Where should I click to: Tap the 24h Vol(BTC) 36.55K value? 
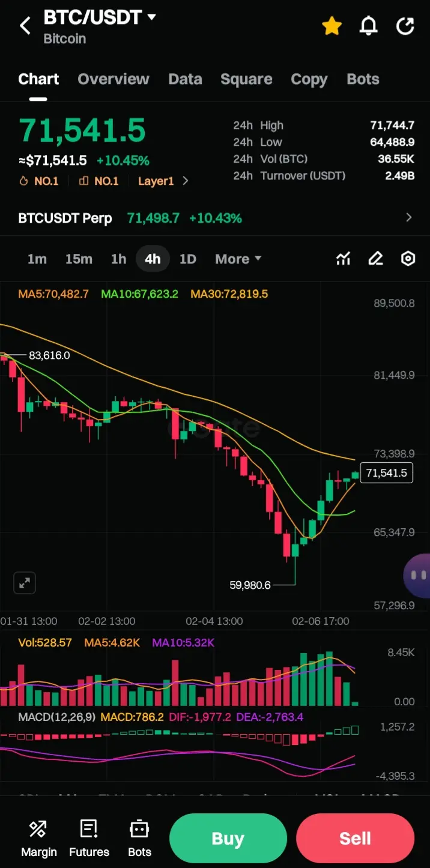tap(396, 159)
